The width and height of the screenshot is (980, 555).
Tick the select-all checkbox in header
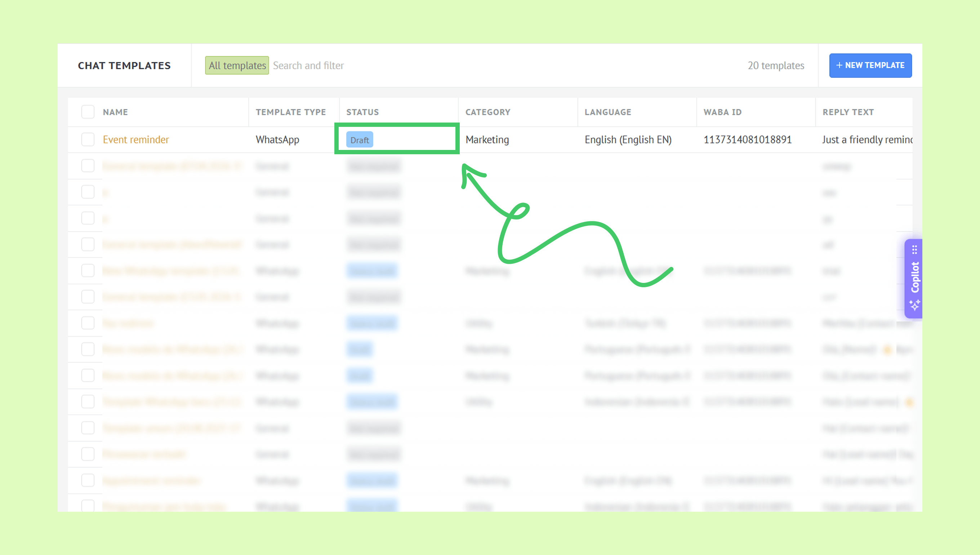click(x=88, y=112)
